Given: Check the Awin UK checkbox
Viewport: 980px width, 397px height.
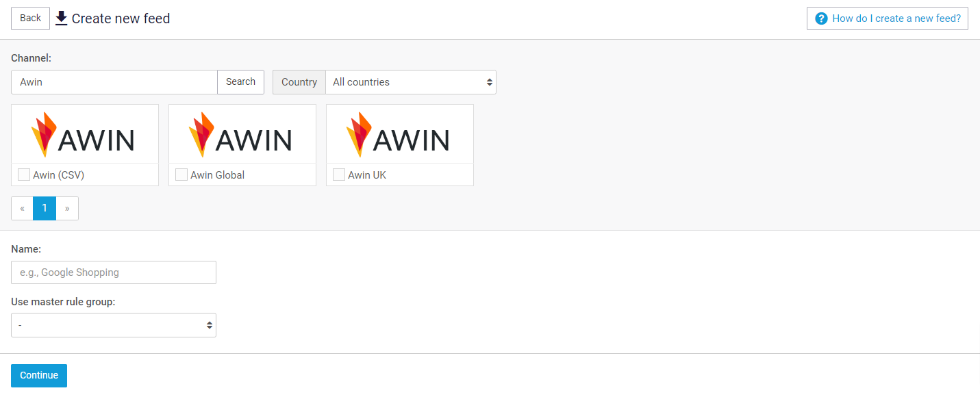Looking at the screenshot, I should (339, 175).
